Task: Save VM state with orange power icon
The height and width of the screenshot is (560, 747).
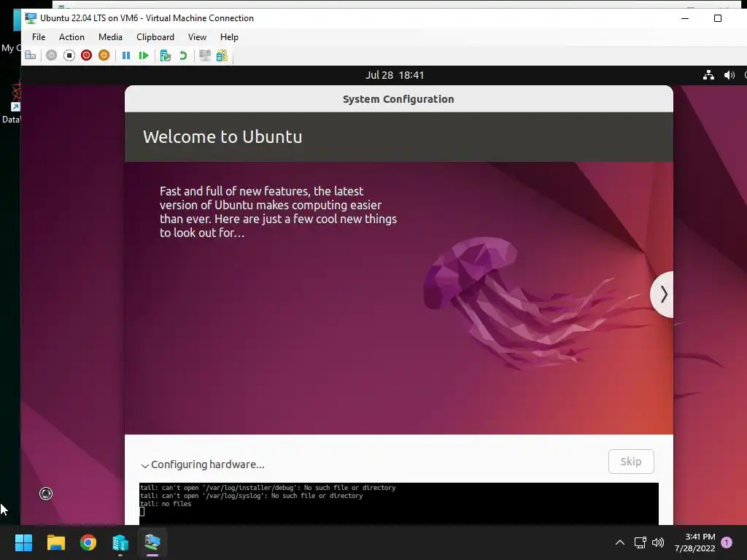Action: tap(104, 55)
